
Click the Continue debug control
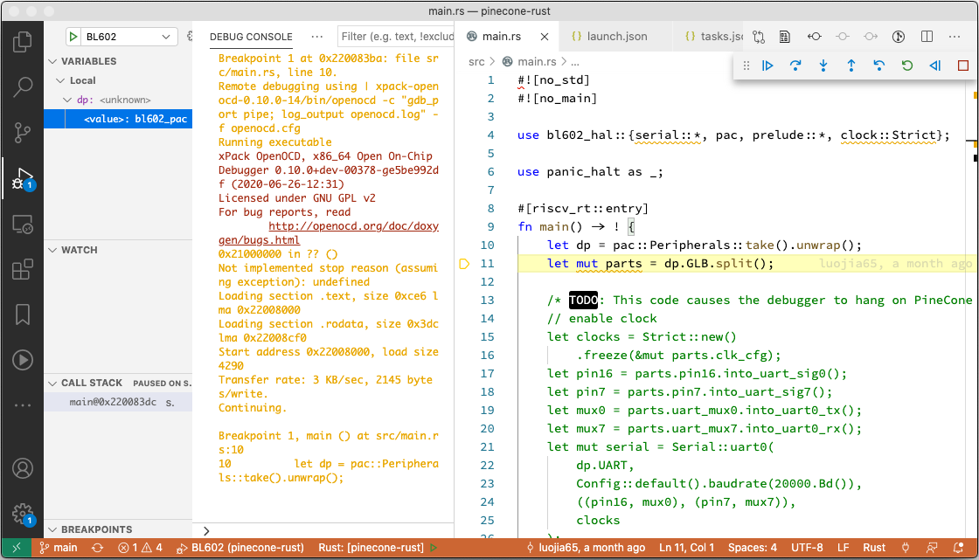[x=767, y=66]
